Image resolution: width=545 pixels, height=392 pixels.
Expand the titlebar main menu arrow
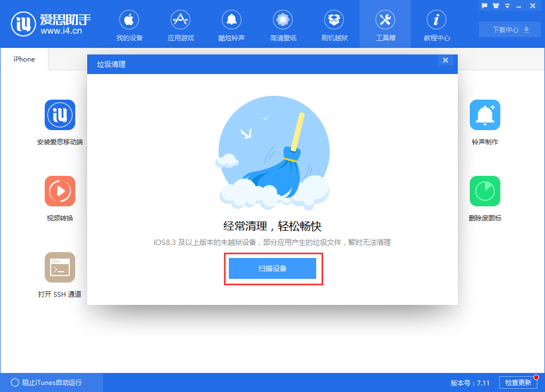507,5
